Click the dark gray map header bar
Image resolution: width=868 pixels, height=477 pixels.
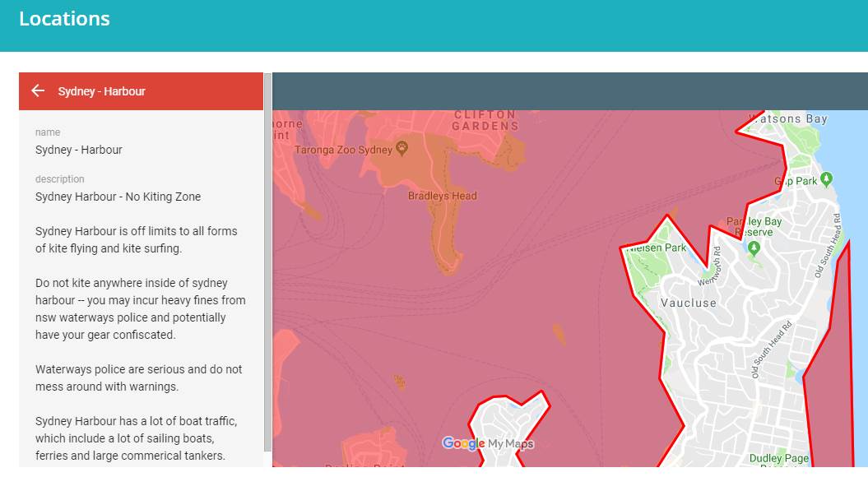point(568,90)
